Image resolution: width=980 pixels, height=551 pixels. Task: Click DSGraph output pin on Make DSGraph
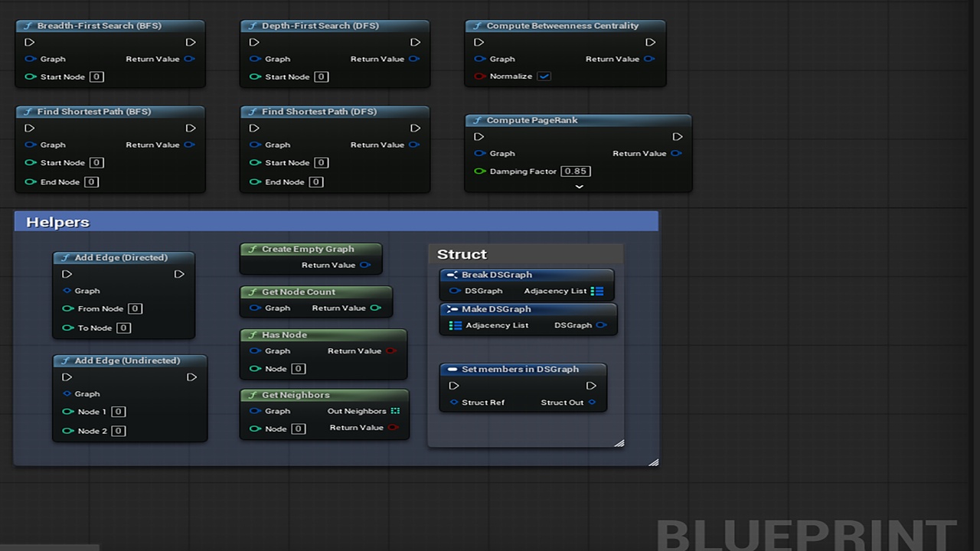click(x=601, y=325)
